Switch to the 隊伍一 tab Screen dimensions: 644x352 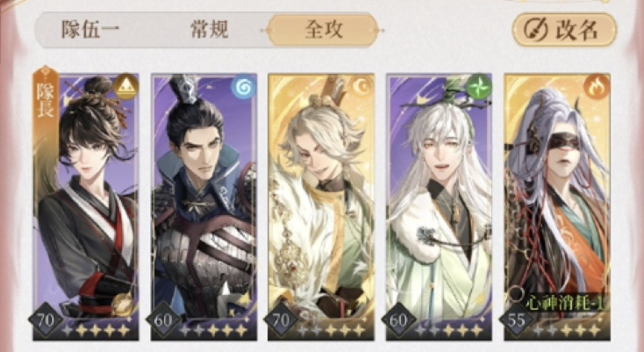(90, 30)
